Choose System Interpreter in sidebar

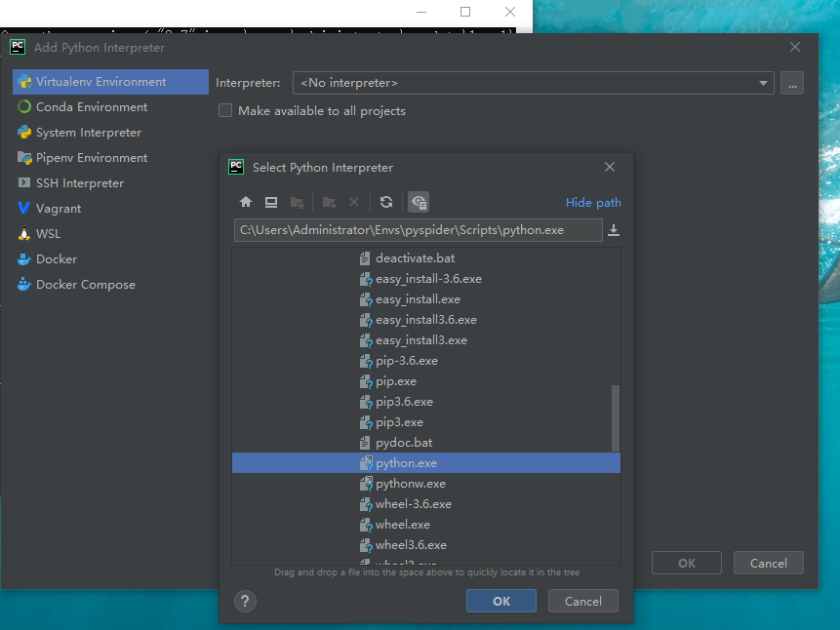(x=110, y=133)
